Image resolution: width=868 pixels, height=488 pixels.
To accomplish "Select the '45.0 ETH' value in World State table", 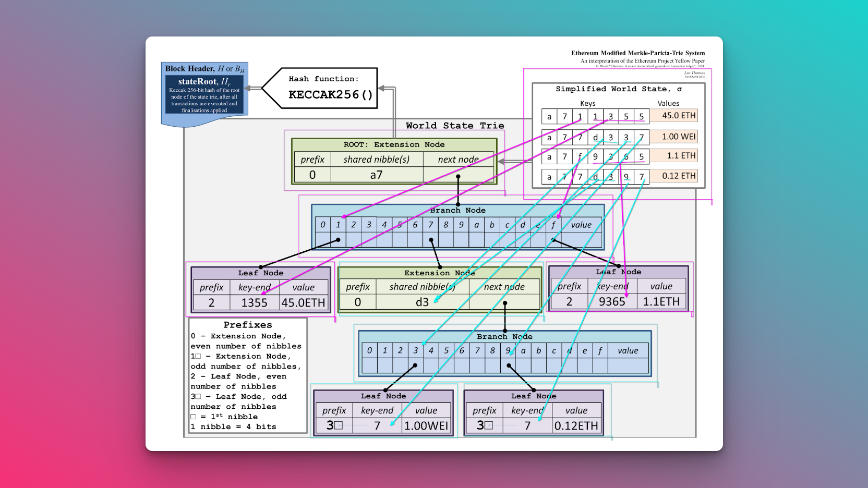I will click(674, 116).
